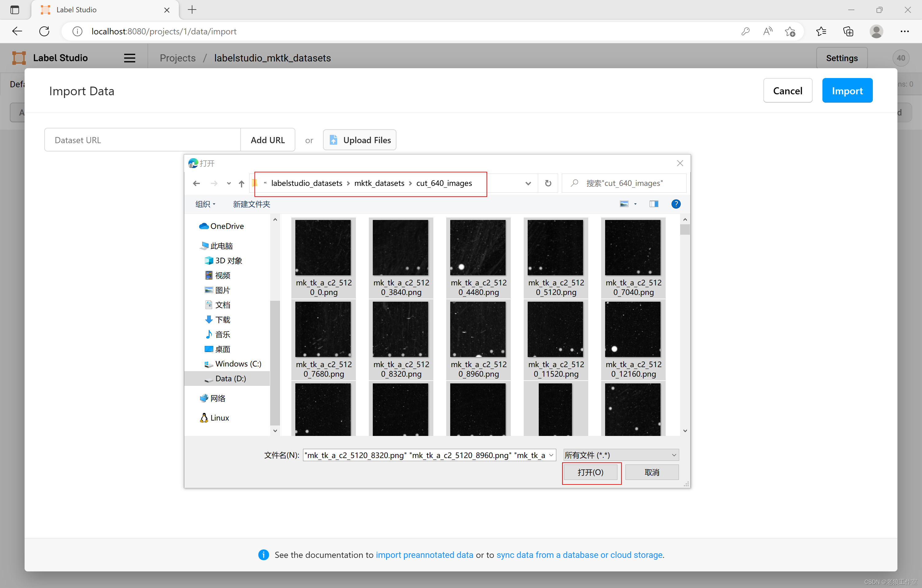Click the browser favorites star icon
Viewport: 922px width, 588px height.
[x=821, y=31]
